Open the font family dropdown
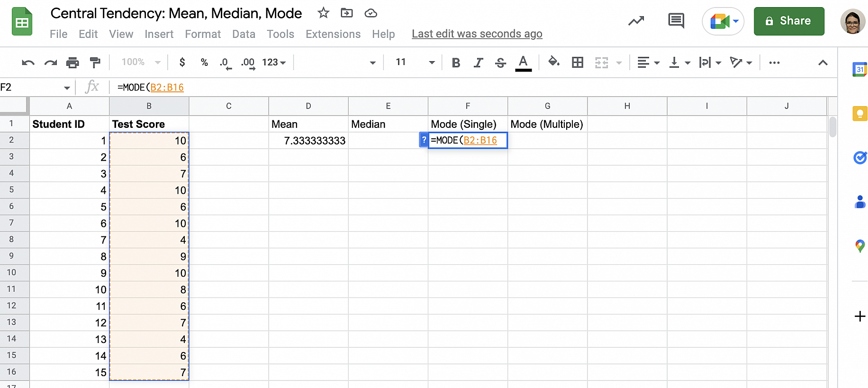 coord(339,62)
